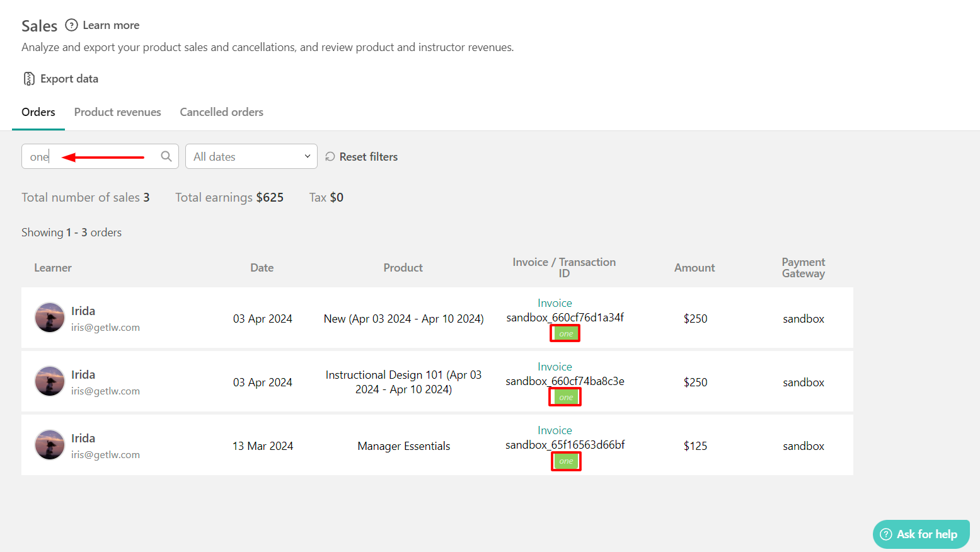
Task: Switch to the Product revenues tab
Action: [x=117, y=112]
